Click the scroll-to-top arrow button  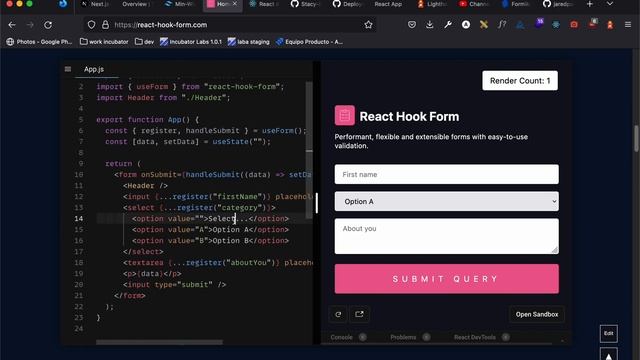point(609,354)
